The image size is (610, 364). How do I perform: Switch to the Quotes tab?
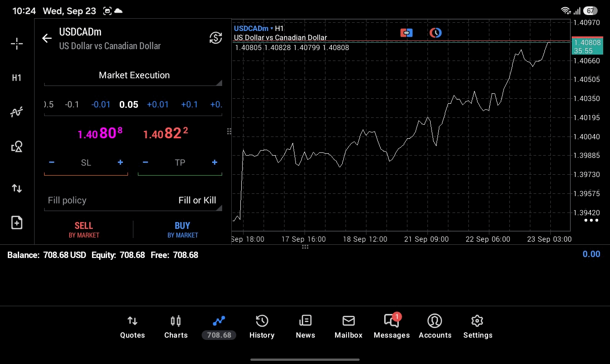(x=132, y=327)
